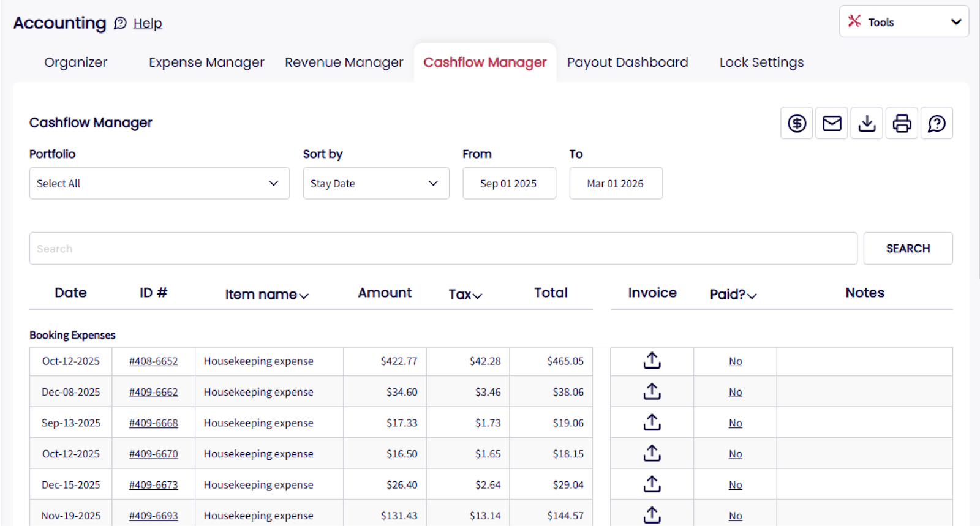Click the Booking Expenses section label
Image resolution: width=980 pixels, height=526 pixels.
(72, 335)
